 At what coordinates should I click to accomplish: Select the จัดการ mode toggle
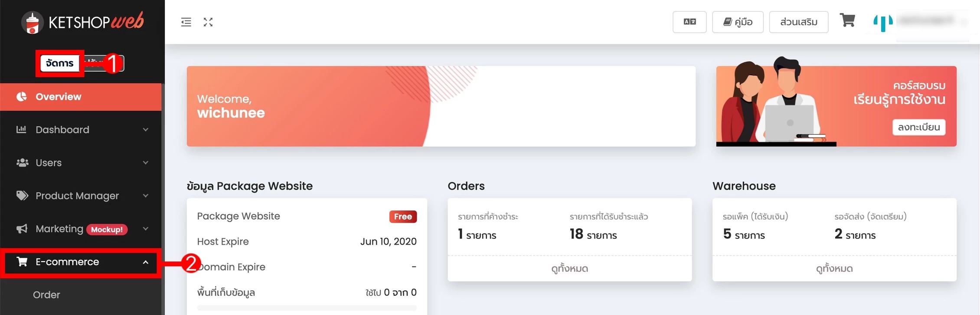click(x=60, y=63)
